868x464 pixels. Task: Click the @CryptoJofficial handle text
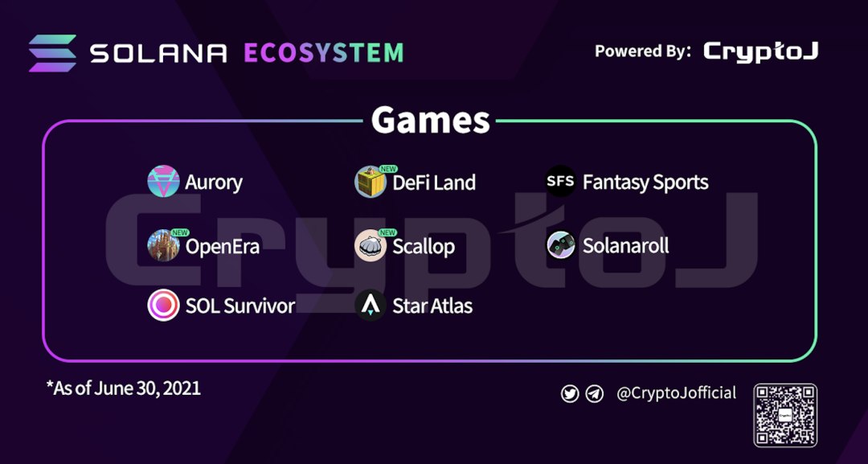click(x=677, y=393)
